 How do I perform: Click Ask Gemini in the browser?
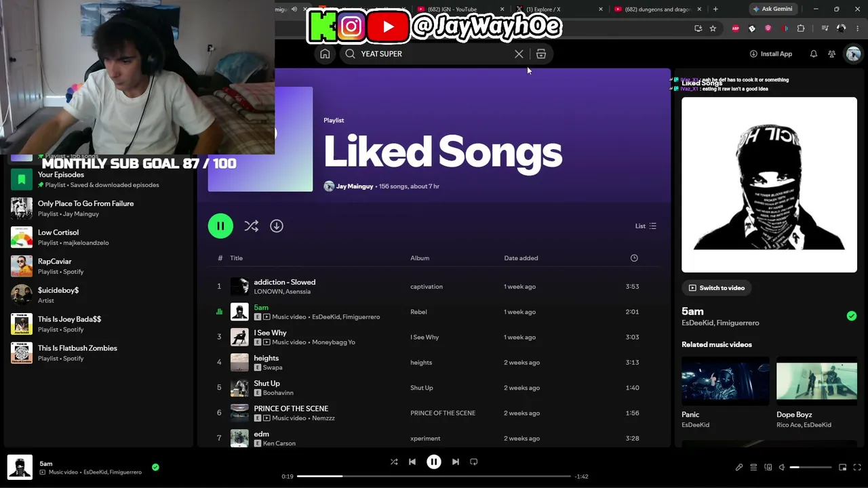point(772,9)
